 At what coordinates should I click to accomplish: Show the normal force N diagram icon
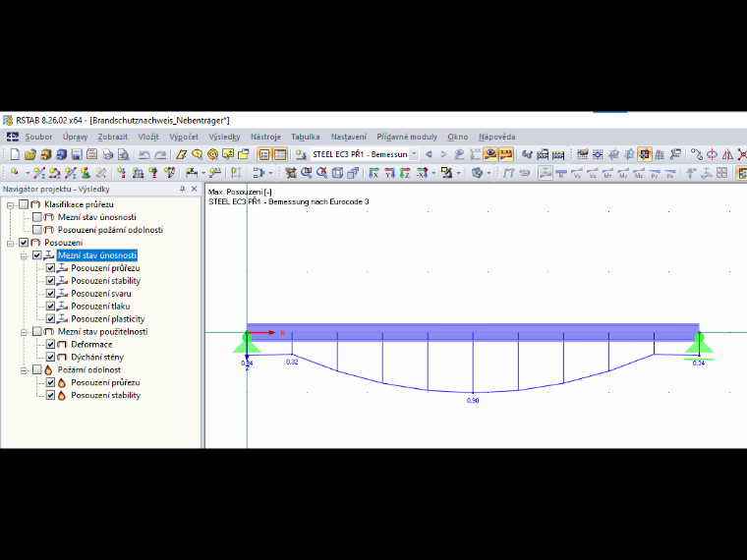[561, 173]
